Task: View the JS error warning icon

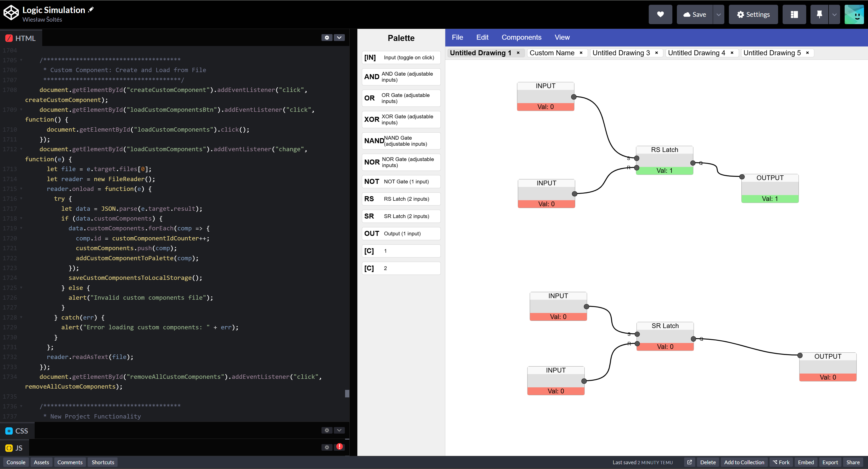Action: [339, 446]
